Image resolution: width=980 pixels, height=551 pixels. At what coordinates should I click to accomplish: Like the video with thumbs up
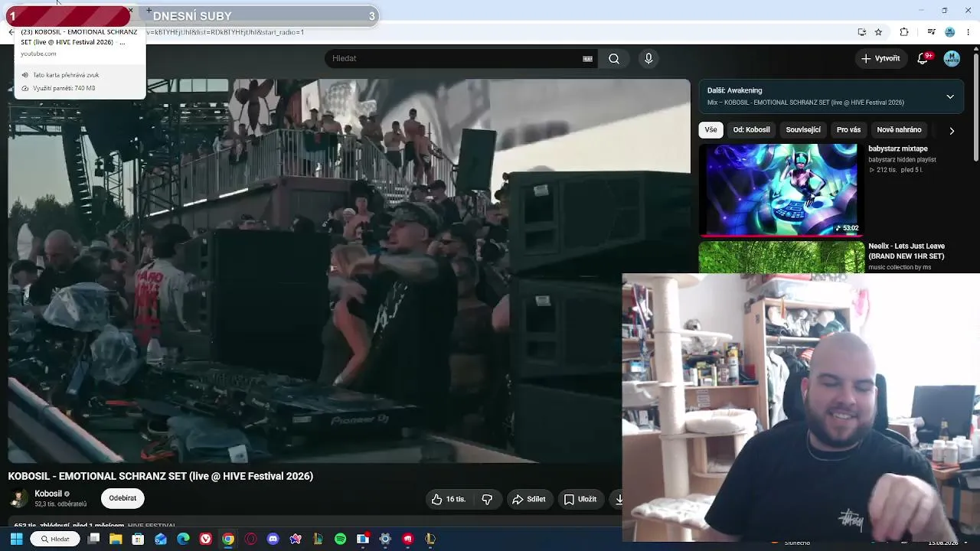click(448, 499)
